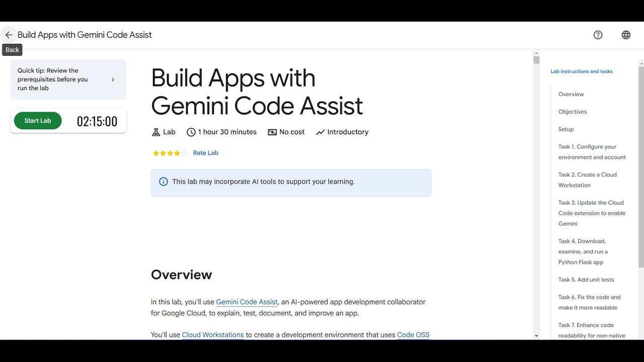Start the lab with Start Lab button
Screen dimensions: 644x362
tap(38, 121)
